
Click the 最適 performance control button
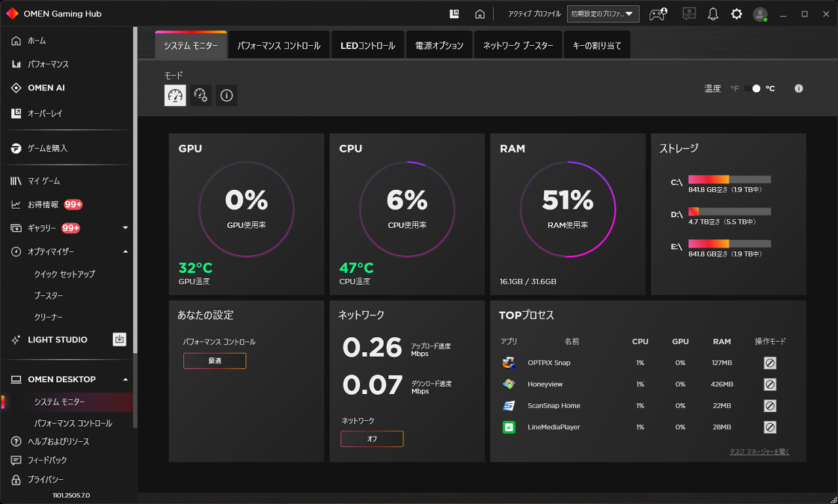[x=215, y=361]
